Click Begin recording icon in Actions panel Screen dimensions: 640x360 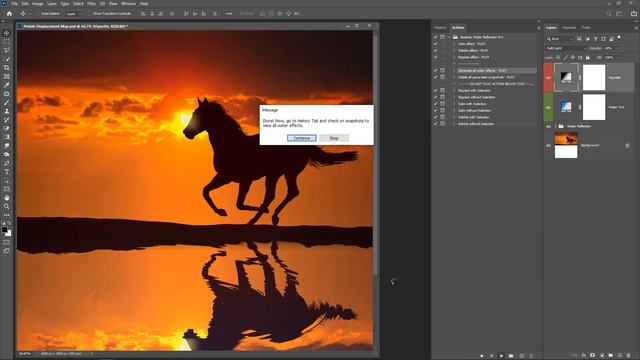point(491,356)
